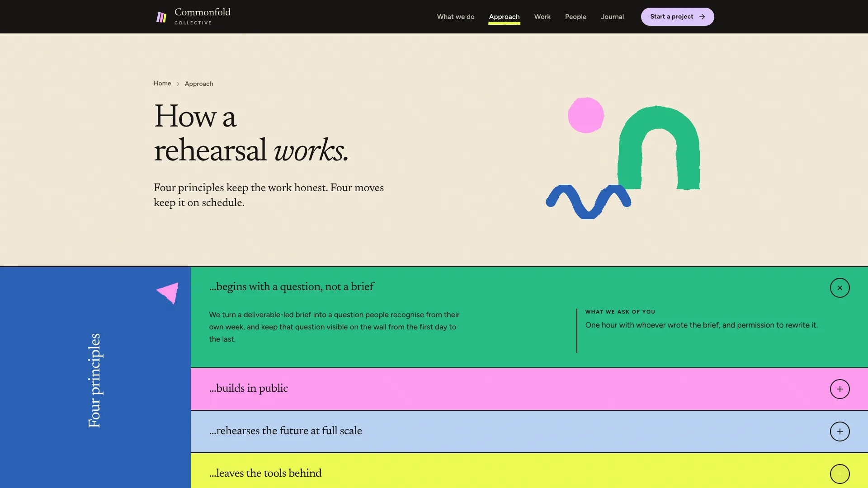Image resolution: width=868 pixels, height=488 pixels.
Task: Click the Start a project button
Action: pyautogui.click(x=677, y=17)
